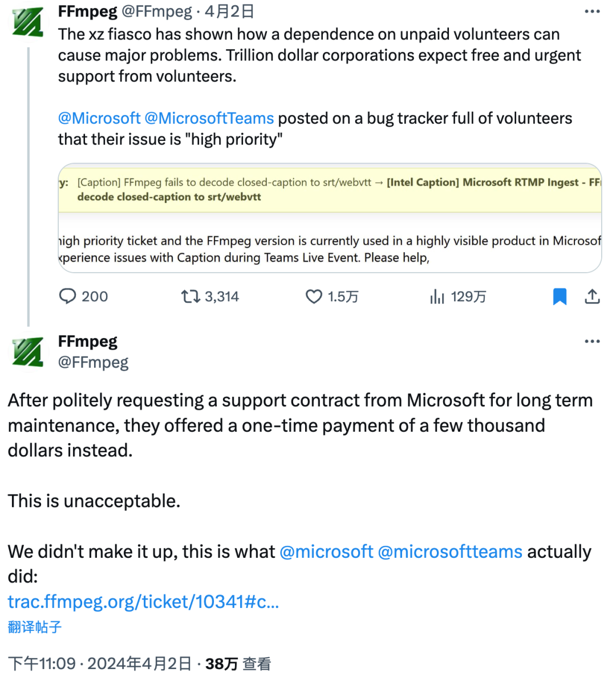This screenshot has width=616, height=681.
Task: Remove the blue bookmark from the first tweet
Action: coord(560,295)
